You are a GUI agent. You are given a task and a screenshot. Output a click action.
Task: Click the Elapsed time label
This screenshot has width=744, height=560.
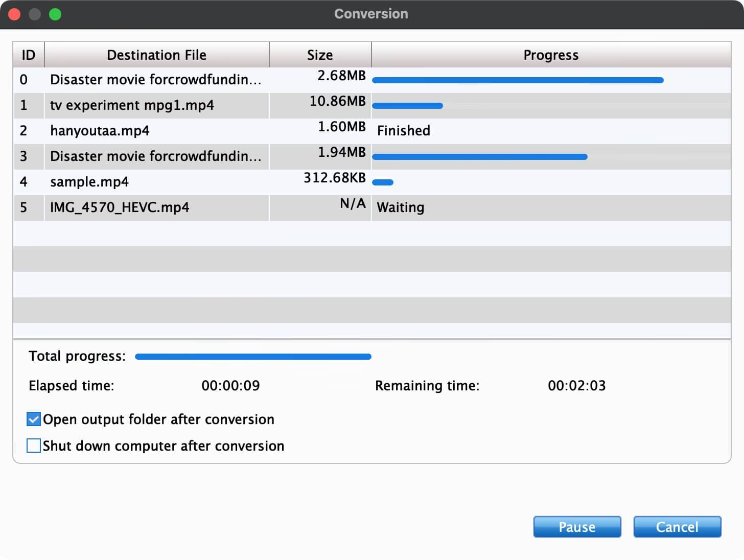[72, 385]
